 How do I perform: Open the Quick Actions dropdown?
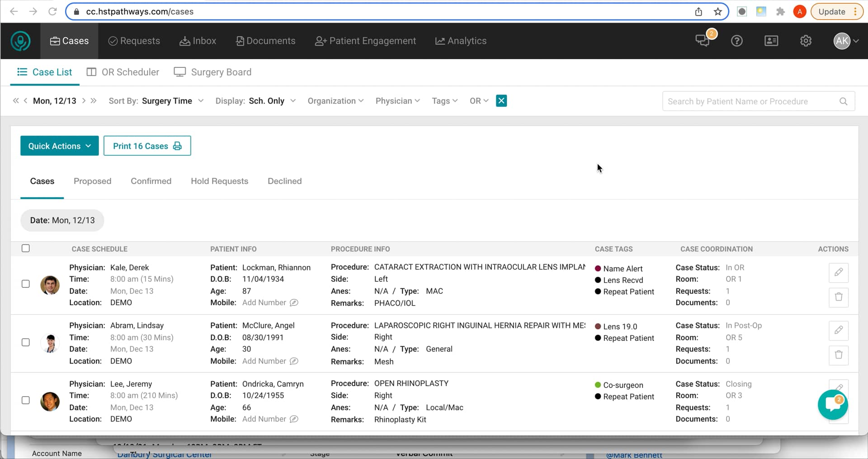click(59, 146)
